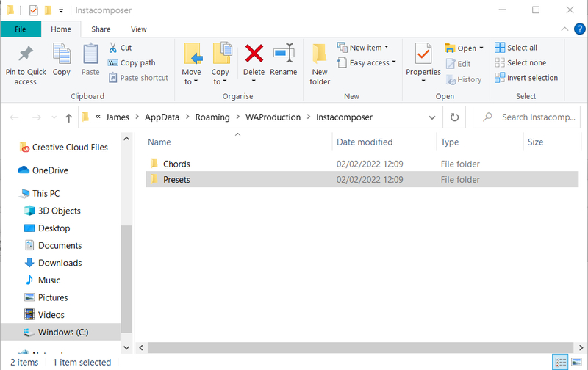
Task: Click Select all in ribbon
Action: pos(516,48)
